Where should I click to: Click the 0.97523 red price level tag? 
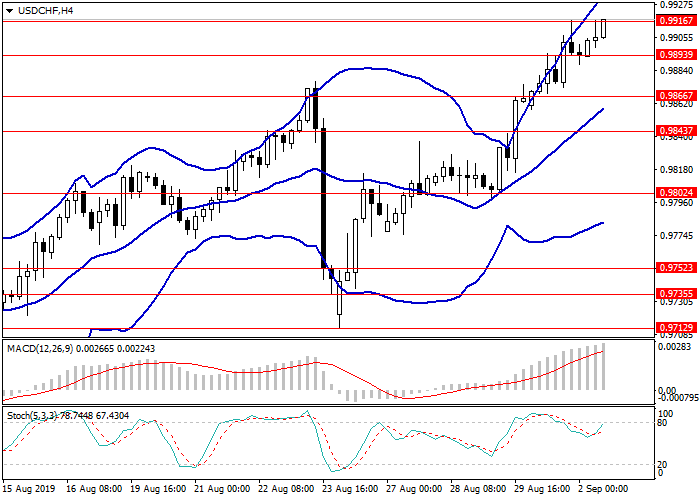670,268
